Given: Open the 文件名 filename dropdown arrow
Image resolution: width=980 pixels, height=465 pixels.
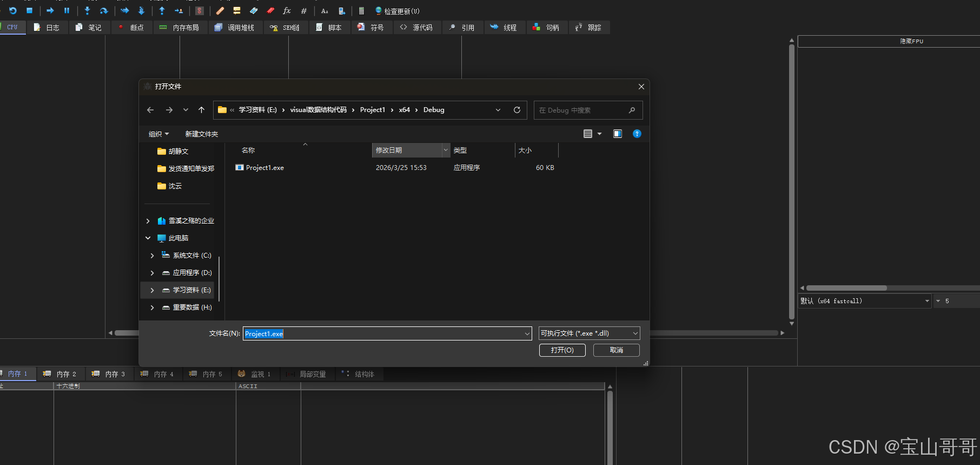Looking at the screenshot, I should pyautogui.click(x=527, y=333).
